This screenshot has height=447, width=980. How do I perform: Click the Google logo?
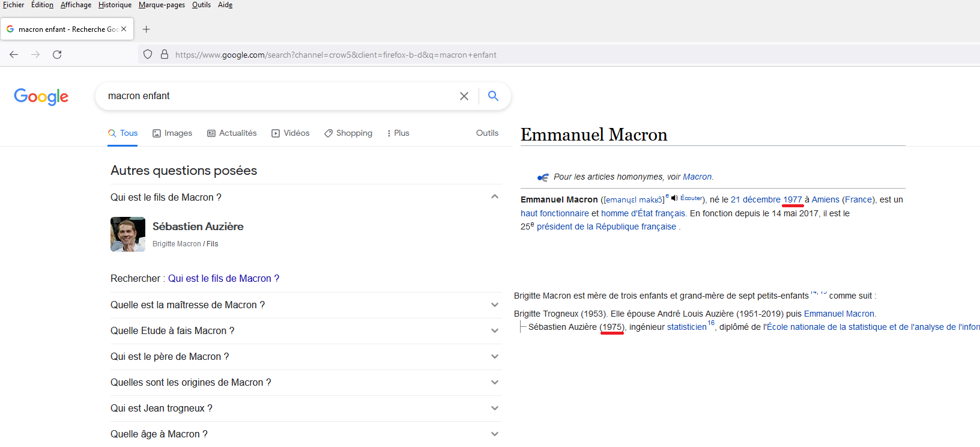[x=41, y=97]
